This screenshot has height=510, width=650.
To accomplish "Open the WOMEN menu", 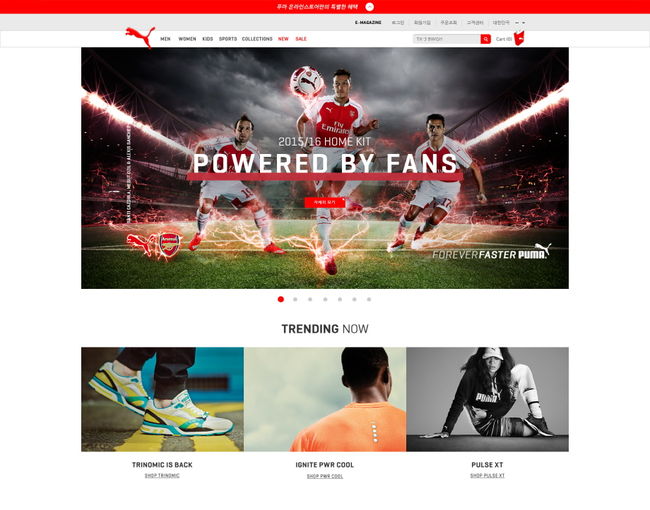I will click(187, 39).
